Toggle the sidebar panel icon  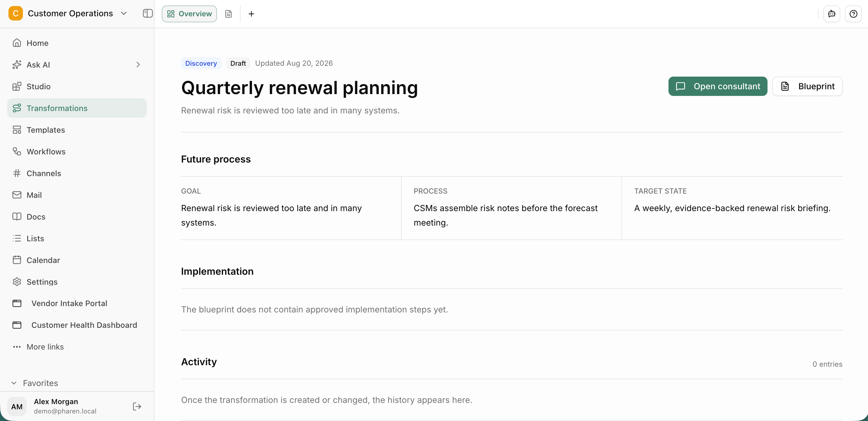coord(148,14)
